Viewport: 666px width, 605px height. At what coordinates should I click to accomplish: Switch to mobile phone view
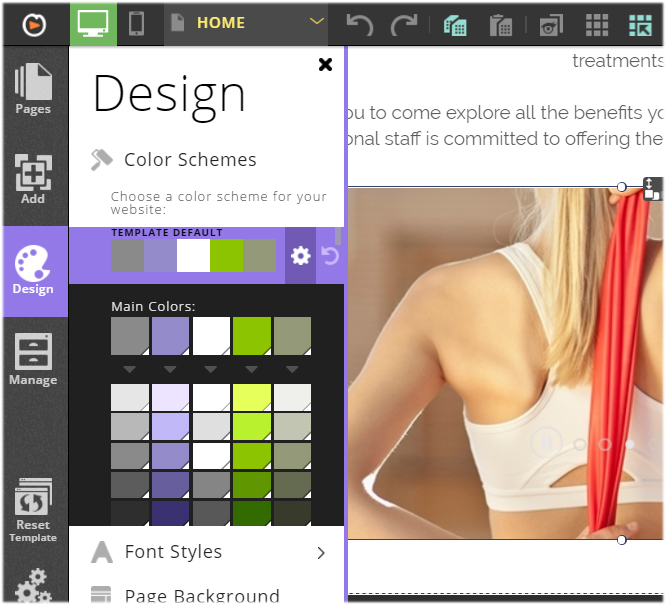click(136, 23)
